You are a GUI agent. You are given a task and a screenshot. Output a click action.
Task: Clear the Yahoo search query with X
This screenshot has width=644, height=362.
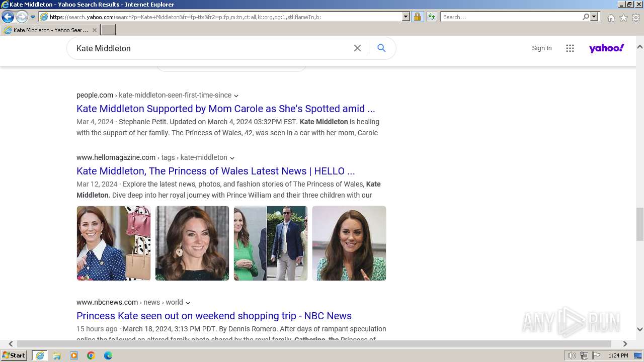tap(357, 48)
